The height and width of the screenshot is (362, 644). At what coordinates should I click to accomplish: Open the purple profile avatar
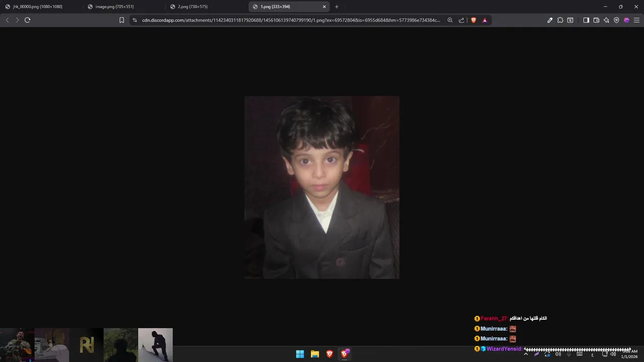click(626, 20)
